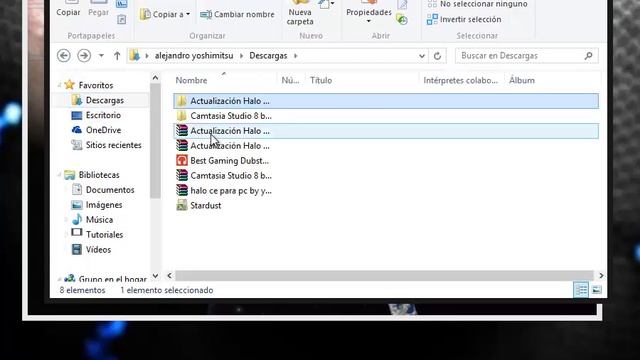This screenshot has width=640, height=360.
Task: Open OneDrive in the navigation pane
Action: point(103,130)
